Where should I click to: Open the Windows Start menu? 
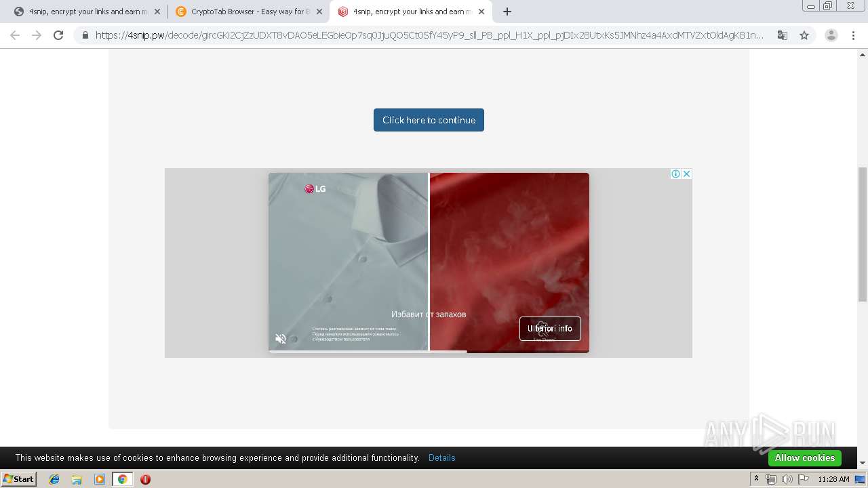19,479
